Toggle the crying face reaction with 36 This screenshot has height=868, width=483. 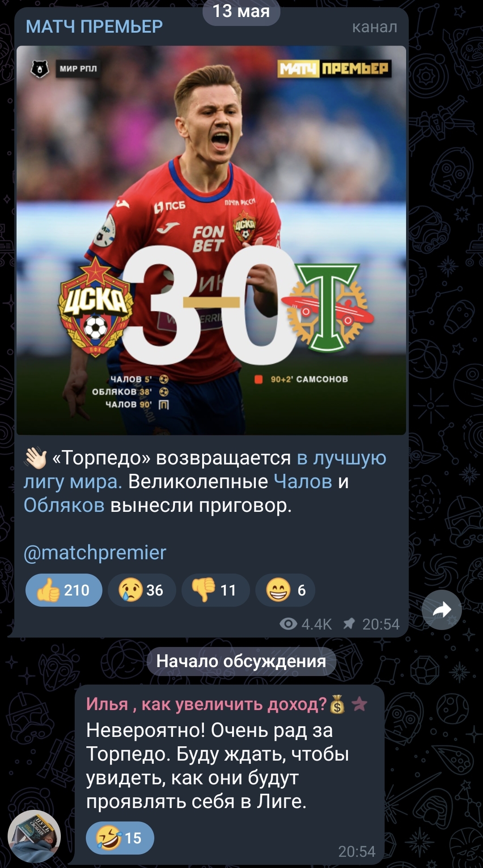click(142, 590)
